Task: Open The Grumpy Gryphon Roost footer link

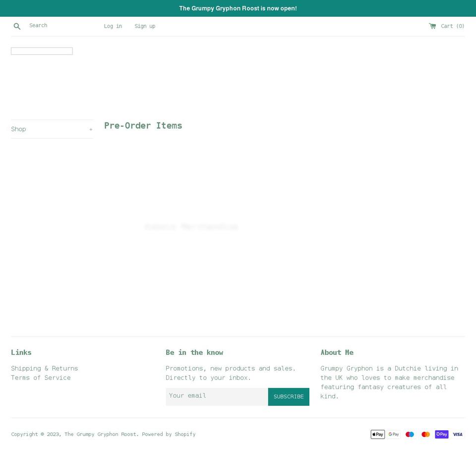Action: pyautogui.click(x=101, y=434)
